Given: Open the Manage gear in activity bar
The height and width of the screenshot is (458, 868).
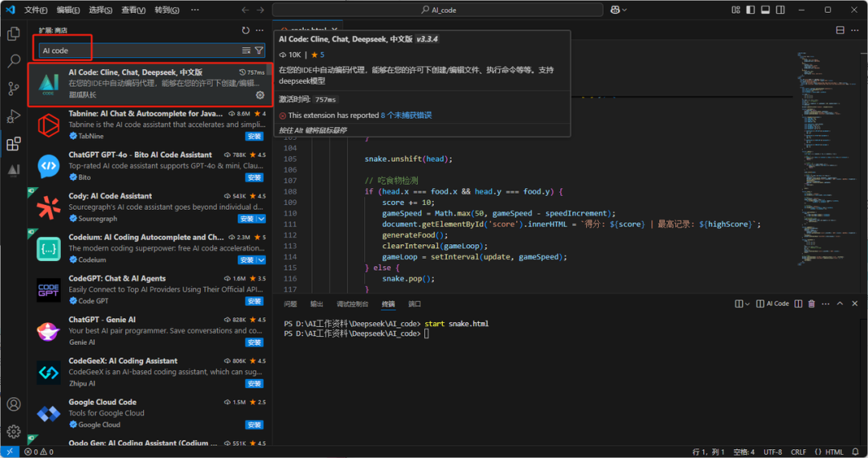Looking at the screenshot, I should click(x=14, y=431).
